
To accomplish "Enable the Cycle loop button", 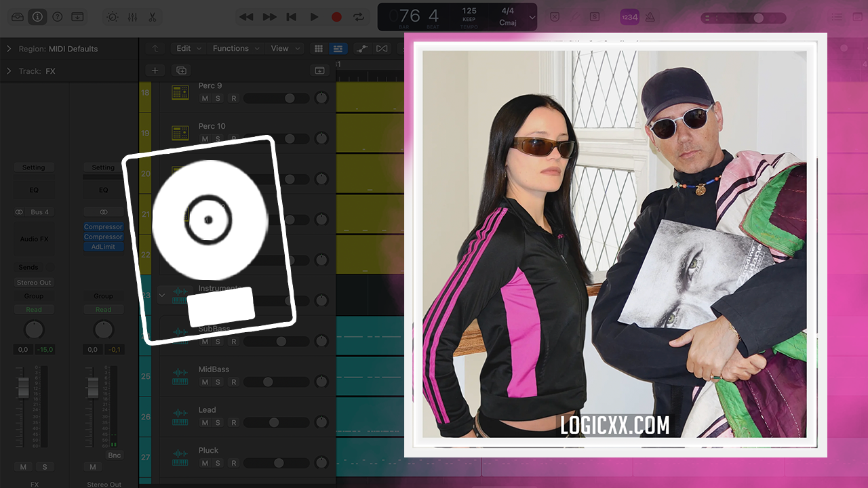I will point(359,17).
